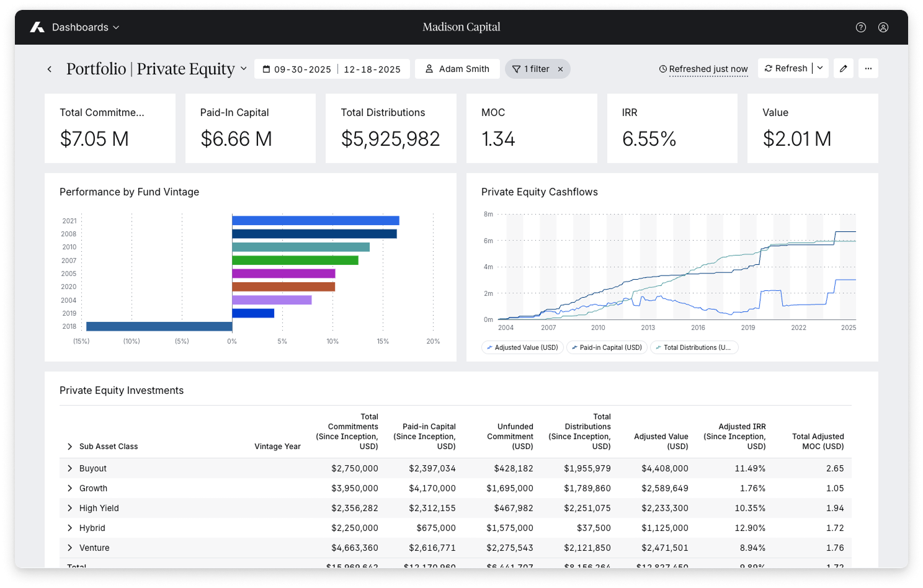The height and width of the screenshot is (588, 923).
Task: Expand the Buyout row
Action: [x=69, y=468]
